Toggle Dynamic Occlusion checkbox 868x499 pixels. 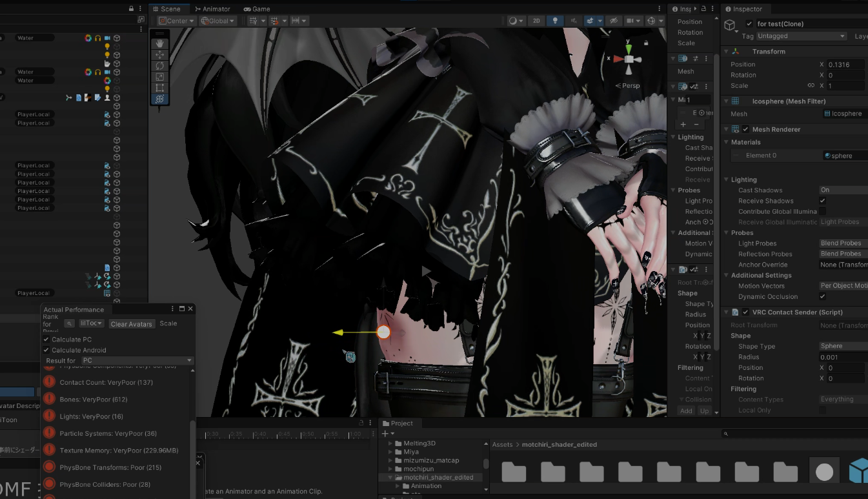click(x=822, y=296)
